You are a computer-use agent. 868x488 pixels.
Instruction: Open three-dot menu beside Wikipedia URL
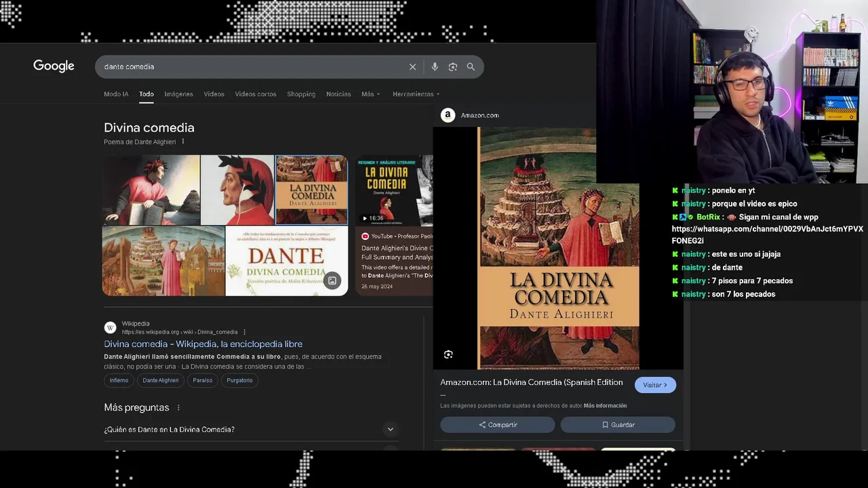pos(245,332)
